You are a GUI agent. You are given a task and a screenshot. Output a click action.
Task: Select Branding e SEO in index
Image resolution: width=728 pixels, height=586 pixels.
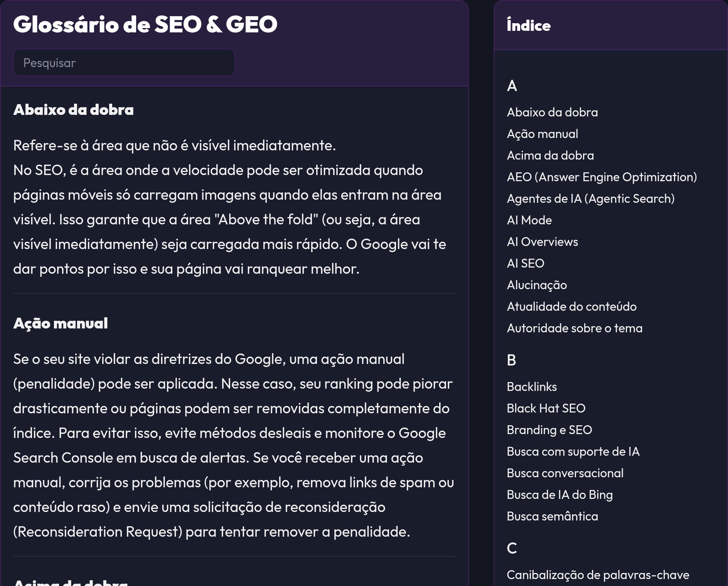coord(549,430)
